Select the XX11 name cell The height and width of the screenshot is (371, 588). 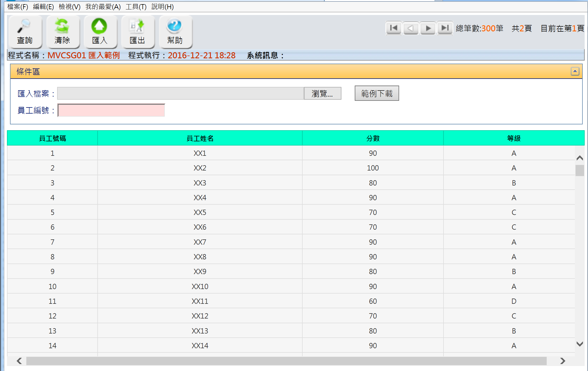click(200, 301)
